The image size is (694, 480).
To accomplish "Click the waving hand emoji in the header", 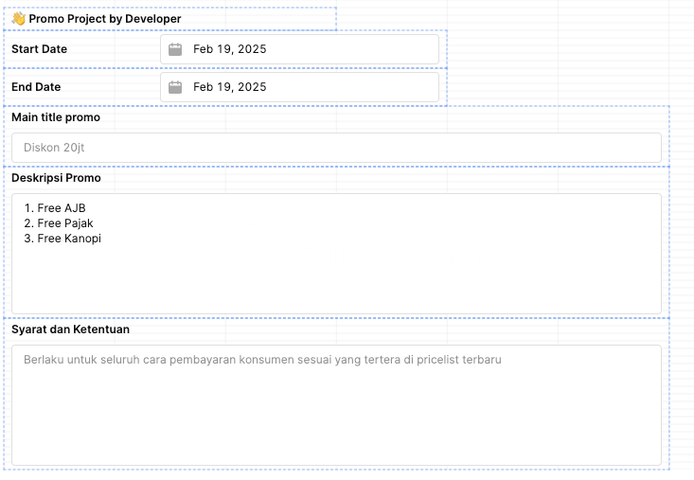I will (19, 19).
